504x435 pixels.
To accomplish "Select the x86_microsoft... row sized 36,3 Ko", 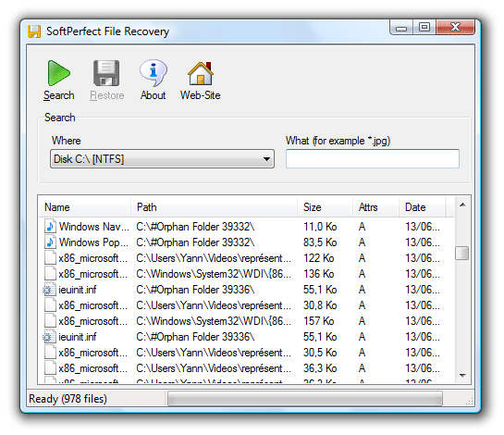I will coord(247,368).
